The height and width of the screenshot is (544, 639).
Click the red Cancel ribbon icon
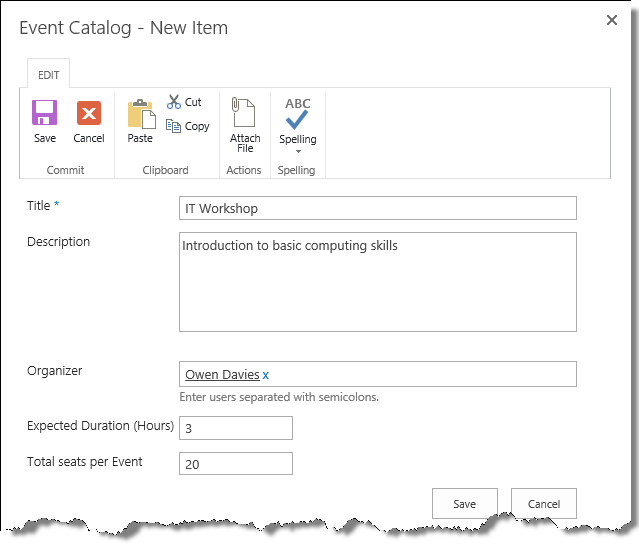pyautogui.click(x=89, y=113)
